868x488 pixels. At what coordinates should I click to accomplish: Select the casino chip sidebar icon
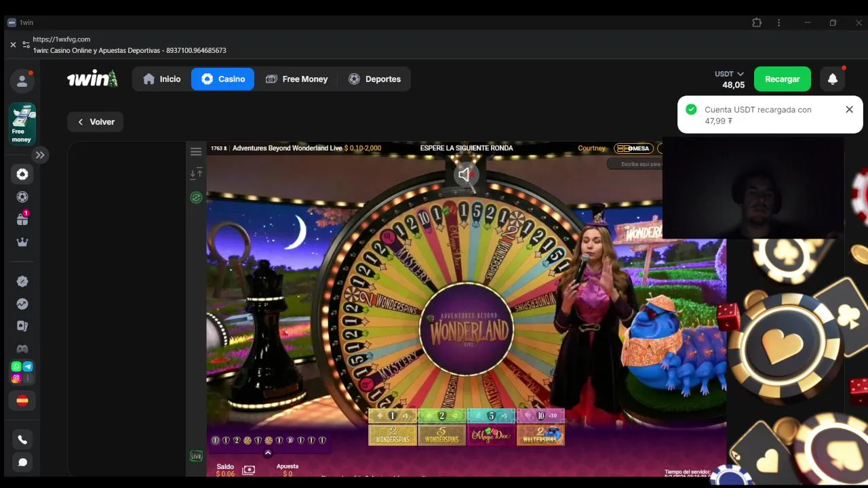coord(22,174)
